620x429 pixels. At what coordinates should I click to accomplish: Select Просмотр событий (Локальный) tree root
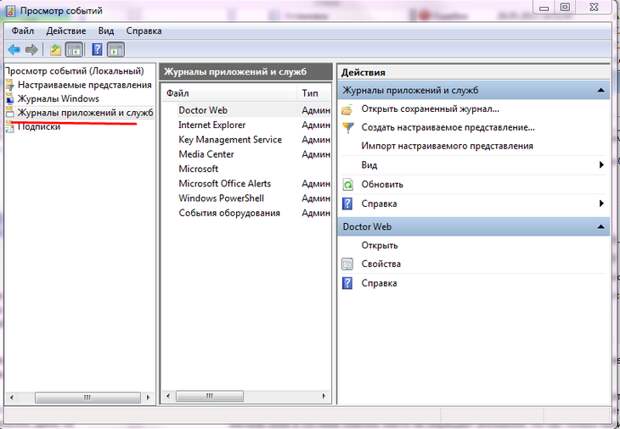76,71
